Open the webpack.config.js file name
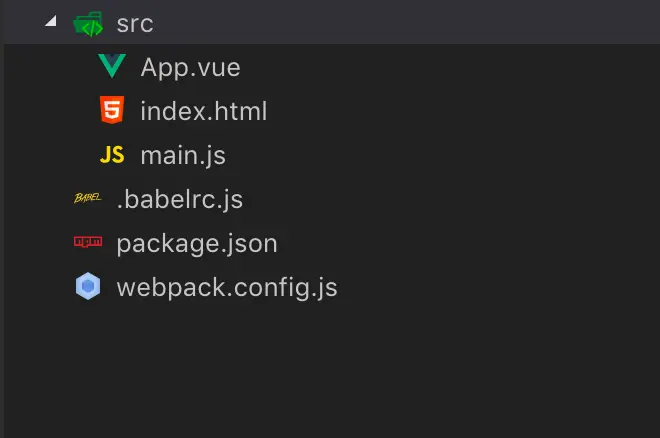The width and height of the screenshot is (660, 438). coord(227,288)
